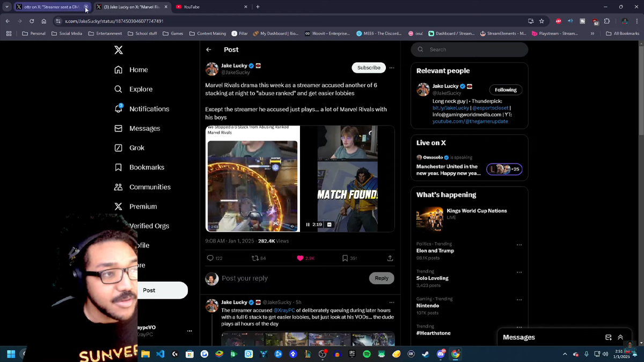Image resolution: width=644 pixels, height=362 pixels.
Task: Toggle Following for Jake Lucky
Action: click(x=505, y=90)
